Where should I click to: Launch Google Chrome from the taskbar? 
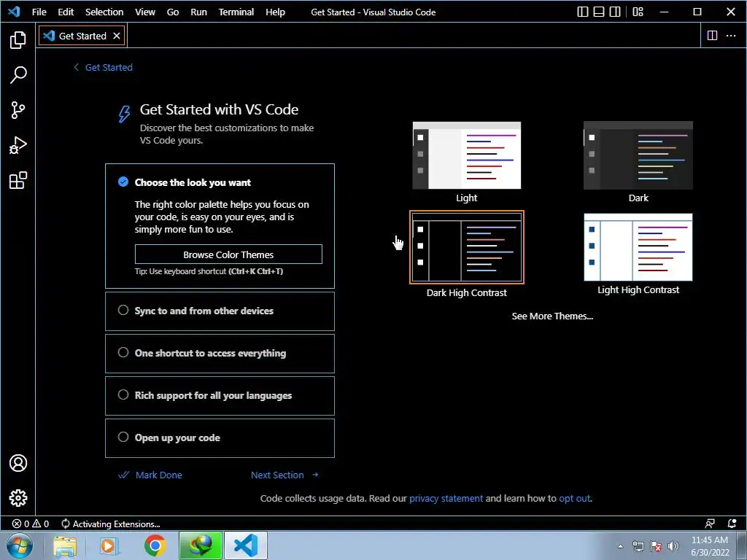(x=155, y=545)
